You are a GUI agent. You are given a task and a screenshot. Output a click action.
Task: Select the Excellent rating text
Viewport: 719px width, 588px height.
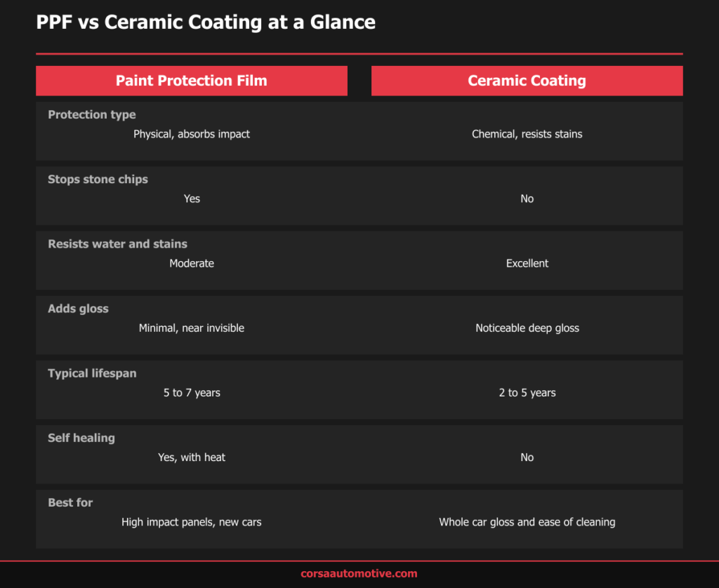tap(527, 263)
